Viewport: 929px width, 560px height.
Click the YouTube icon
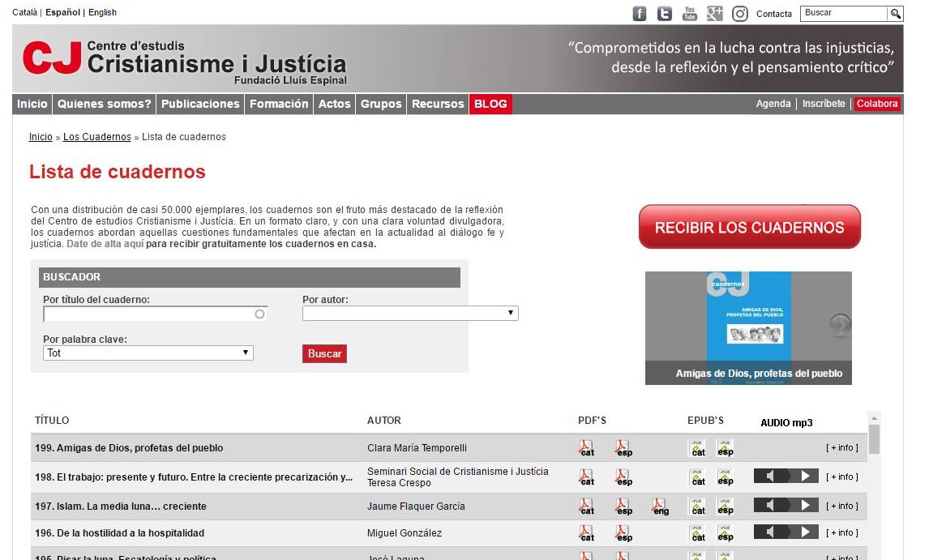point(690,14)
